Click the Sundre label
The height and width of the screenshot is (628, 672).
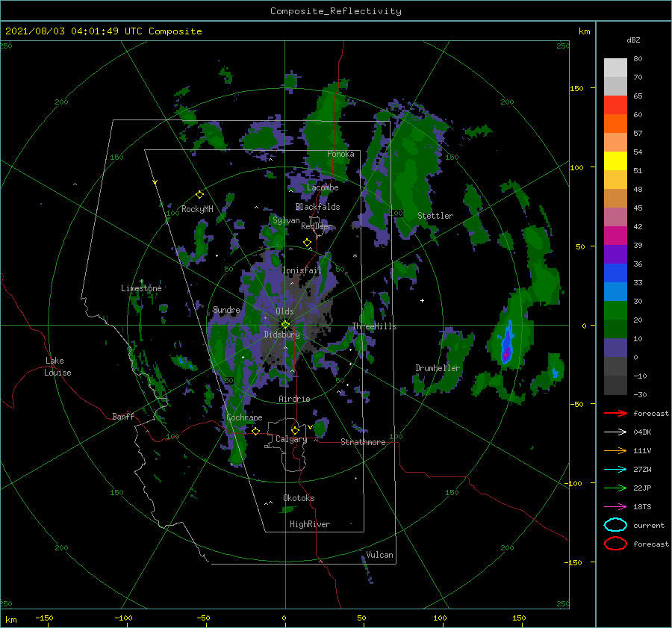point(226,309)
